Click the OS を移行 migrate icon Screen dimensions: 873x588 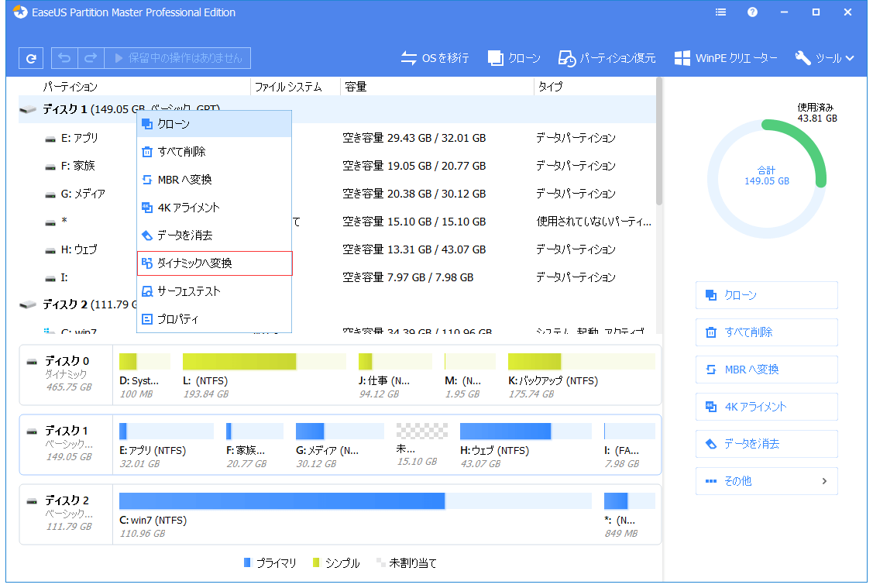click(x=409, y=58)
